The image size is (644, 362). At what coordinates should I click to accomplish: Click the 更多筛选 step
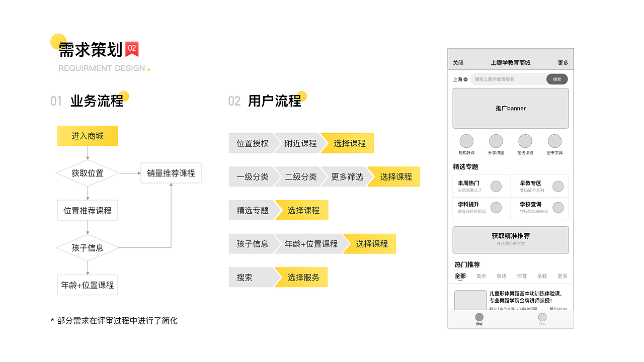tap(347, 176)
